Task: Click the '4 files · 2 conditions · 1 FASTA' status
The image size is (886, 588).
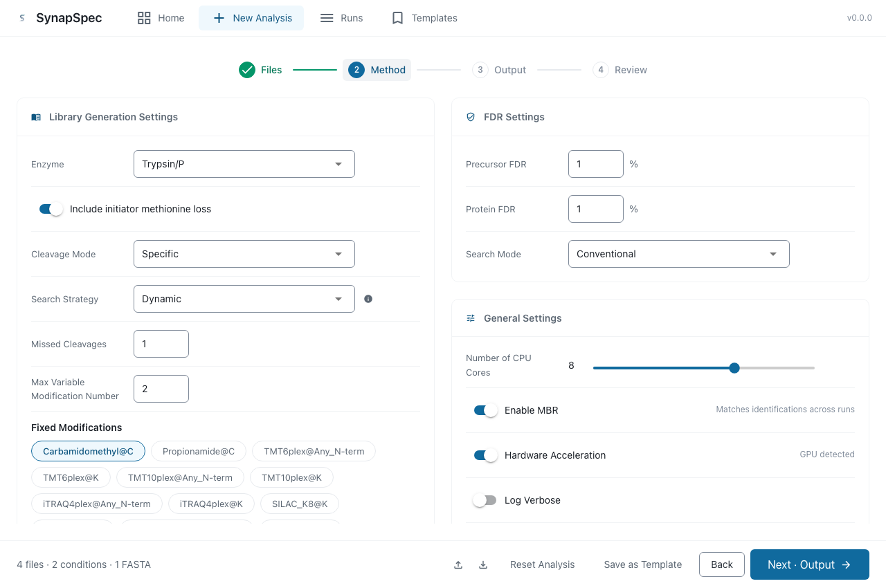Action: pos(84,564)
